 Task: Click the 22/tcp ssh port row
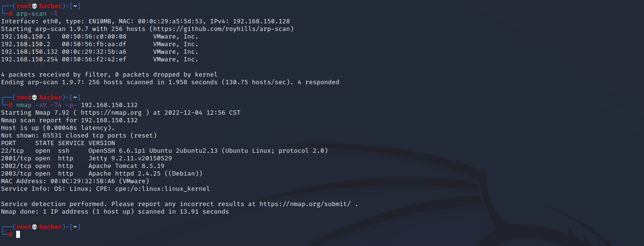pyautogui.click(x=164, y=151)
